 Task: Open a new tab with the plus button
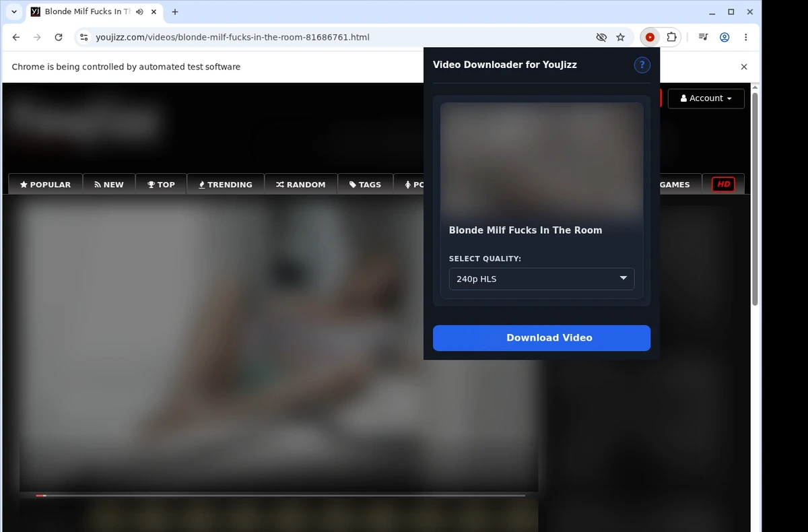[x=175, y=12]
